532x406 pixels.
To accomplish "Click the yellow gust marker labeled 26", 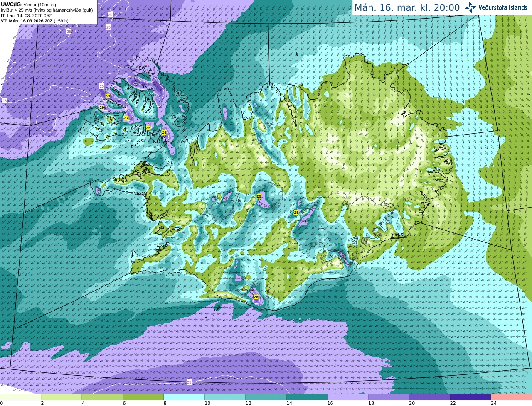I will pyautogui.click(x=148, y=128).
